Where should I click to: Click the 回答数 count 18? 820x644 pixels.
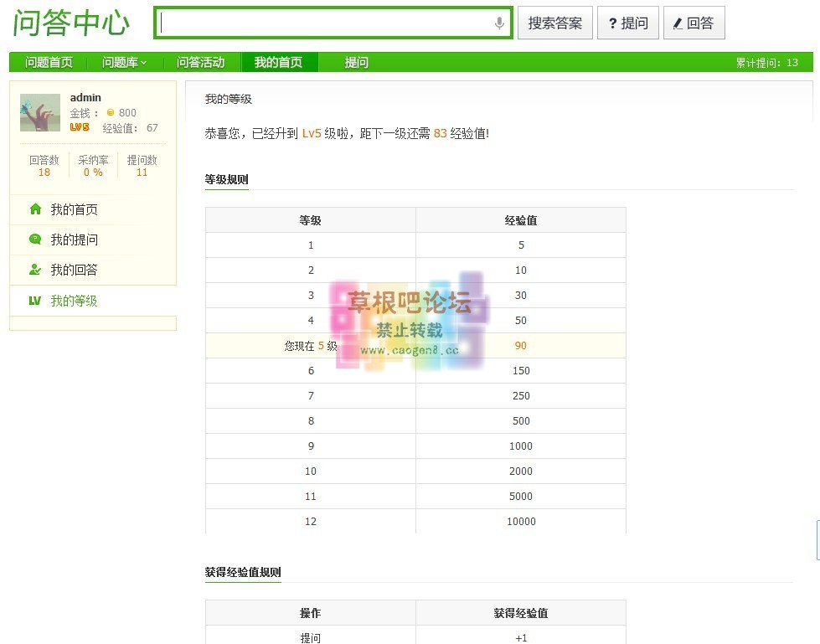pos(44,173)
